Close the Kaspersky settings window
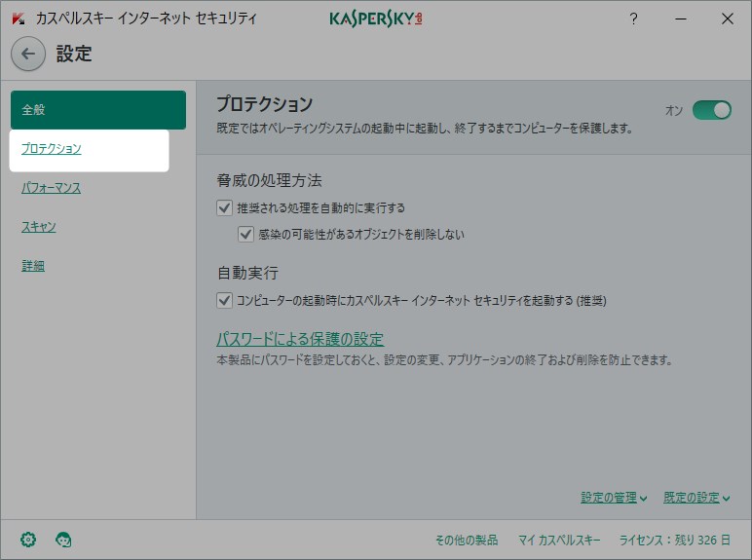 (x=728, y=19)
